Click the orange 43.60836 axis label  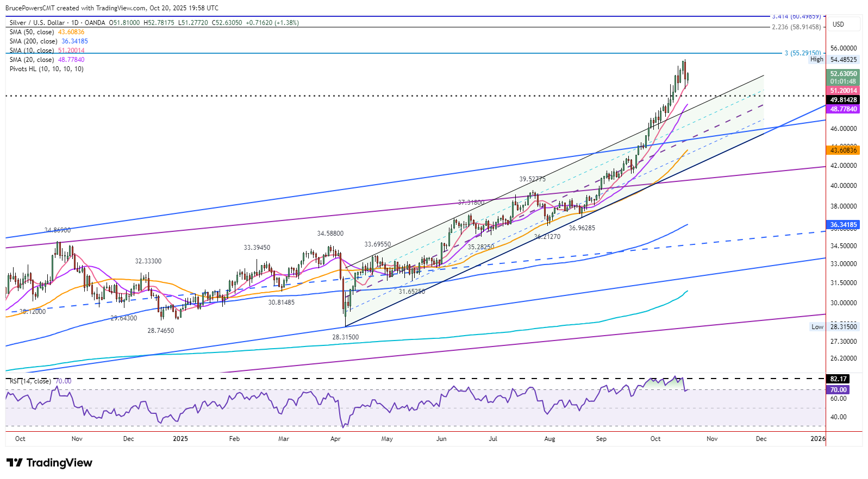point(843,150)
